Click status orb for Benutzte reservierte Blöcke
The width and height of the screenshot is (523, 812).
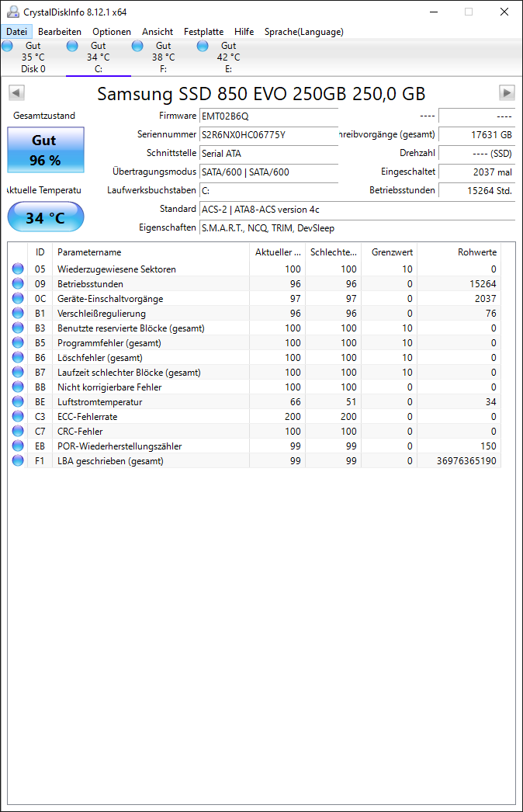(x=18, y=328)
